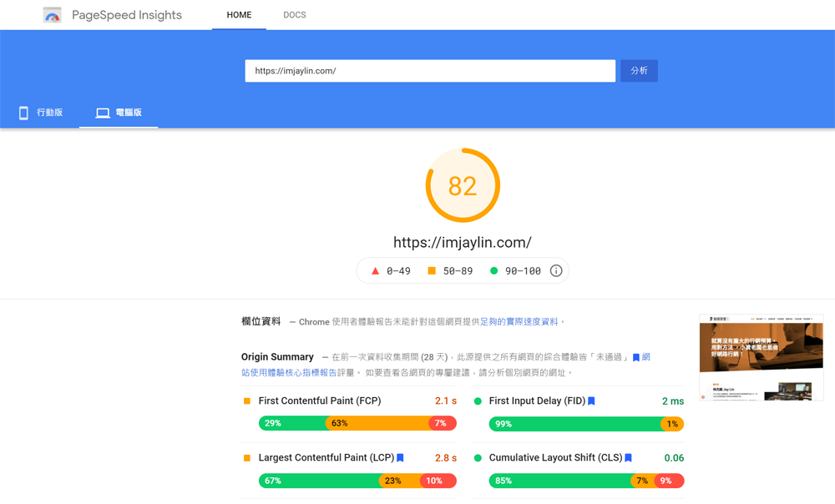Click the https://imjaylin.com/ heading below score
The image size is (835, 504).
463,243
